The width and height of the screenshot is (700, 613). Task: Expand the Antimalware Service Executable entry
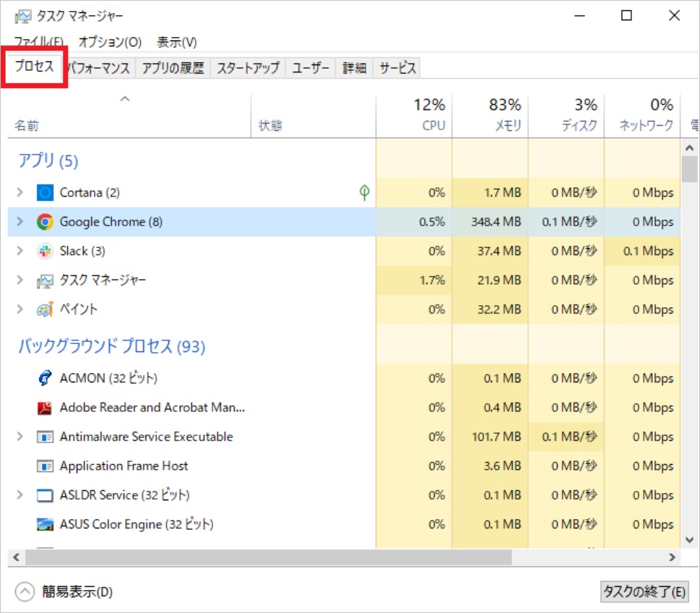pyautogui.click(x=20, y=437)
